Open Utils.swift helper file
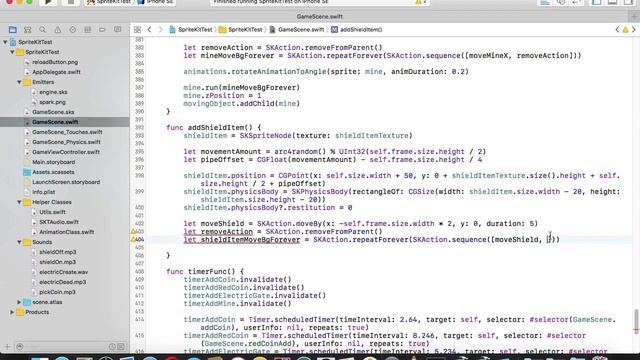The width and height of the screenshot is (640, 360). coord(52,212)
